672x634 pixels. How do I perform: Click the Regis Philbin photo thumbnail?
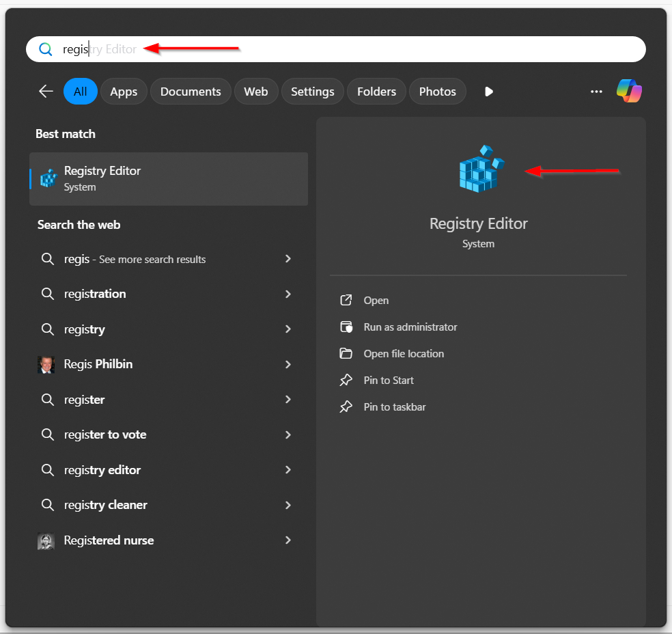coord(46,364)
